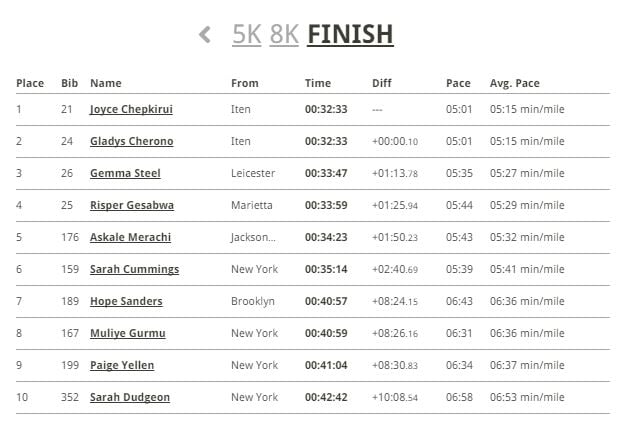Click the Time column header
The height and width of the screenshot is (429, 644).
(x=318, y=83)
